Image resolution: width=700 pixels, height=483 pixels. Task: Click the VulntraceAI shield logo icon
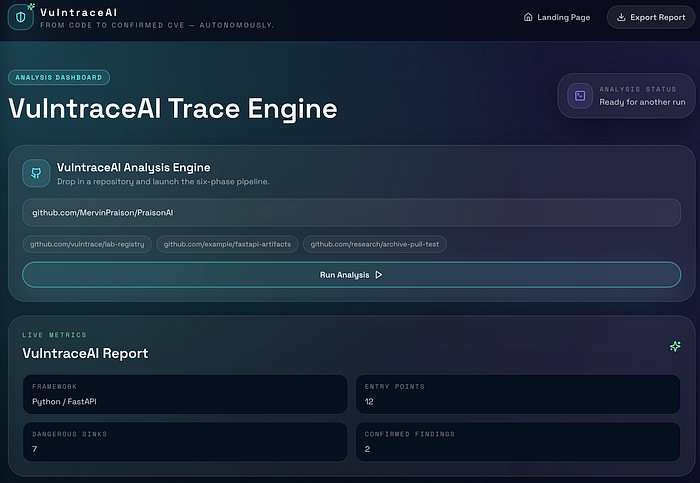(x=21, y=17)
